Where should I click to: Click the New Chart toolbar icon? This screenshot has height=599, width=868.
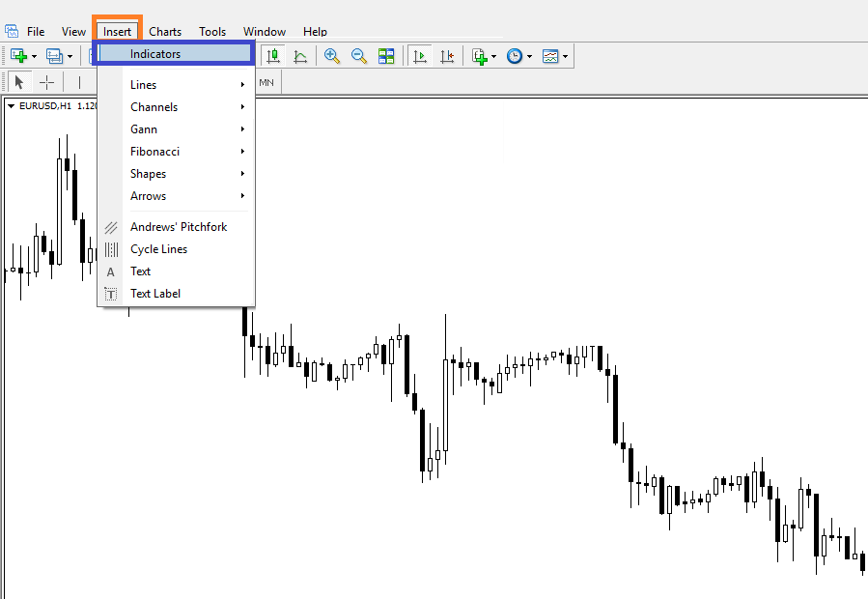tap(18, 56)
